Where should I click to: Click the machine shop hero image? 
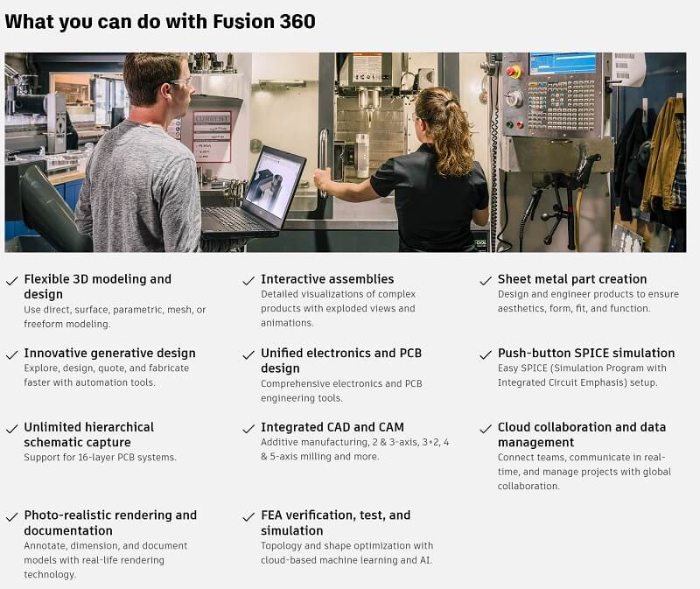(x=345, y=152)
